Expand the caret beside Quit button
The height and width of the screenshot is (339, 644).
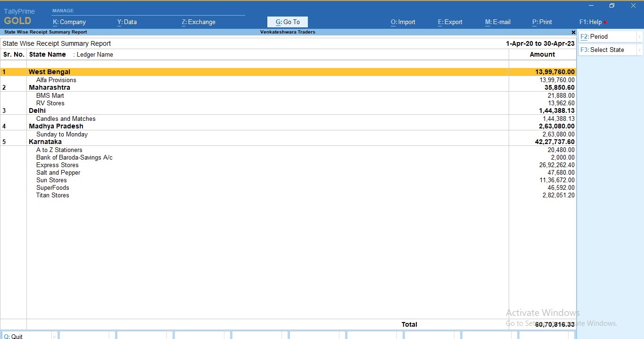pos(54,336)
